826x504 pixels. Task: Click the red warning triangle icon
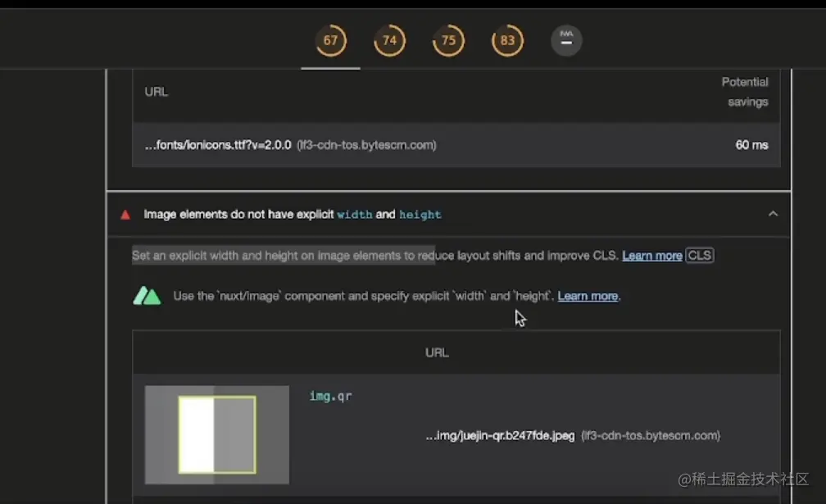click(x=125, y=215)
